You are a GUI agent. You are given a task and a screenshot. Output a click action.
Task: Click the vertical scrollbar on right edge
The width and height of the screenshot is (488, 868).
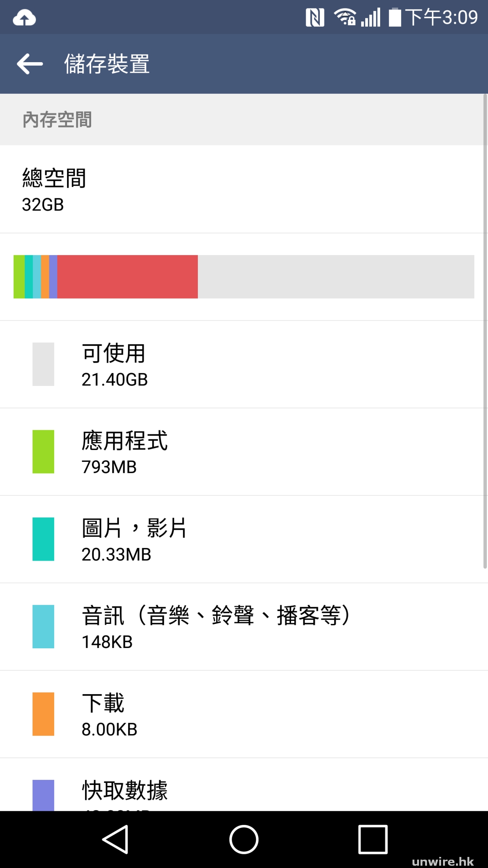pyautogui.click(x=485, y=331)
